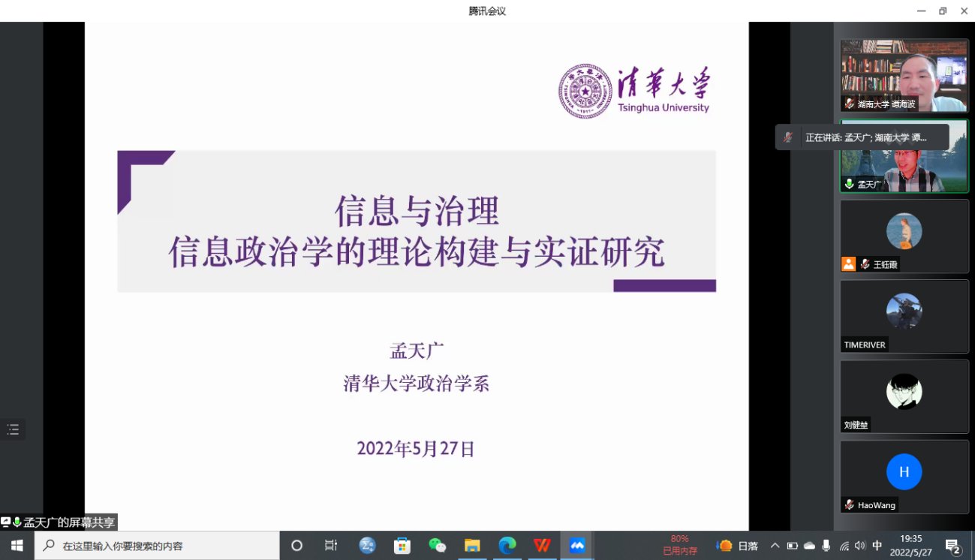
Task: Click the 日落 weather widget in taskbar
Action: 738,546
